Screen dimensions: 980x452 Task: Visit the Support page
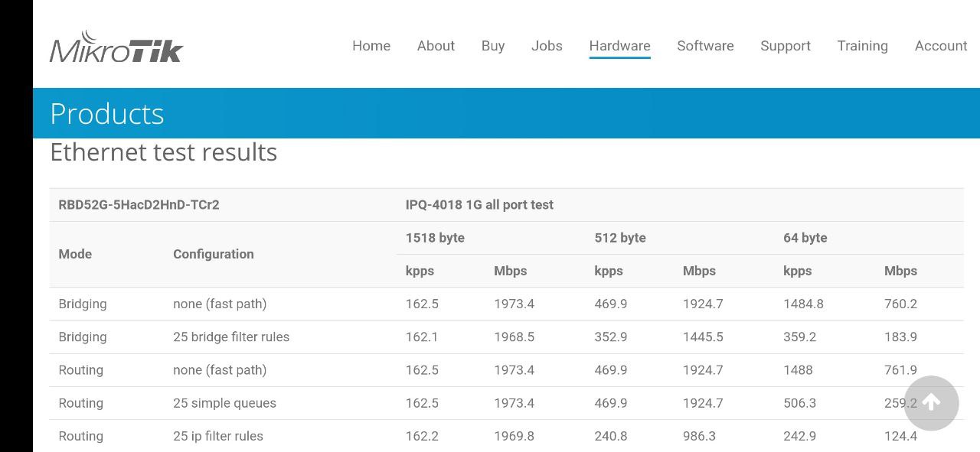pyautogui.click(x=786, y=46)
